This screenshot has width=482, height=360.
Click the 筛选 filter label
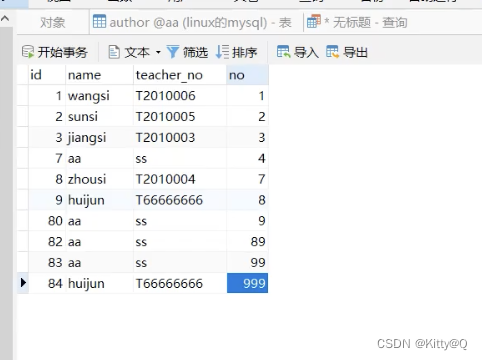[x=195, y=53]
